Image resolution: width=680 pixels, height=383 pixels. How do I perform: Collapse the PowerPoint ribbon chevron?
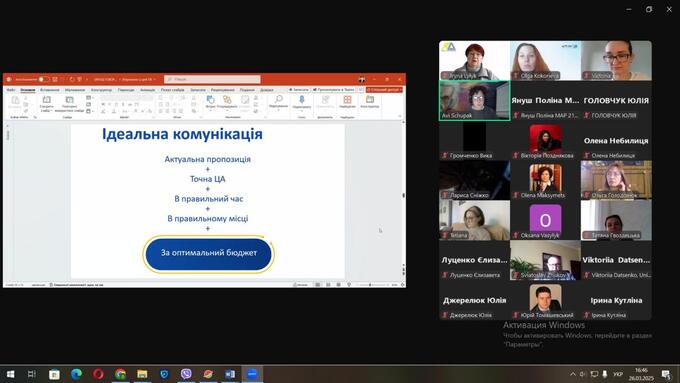pyautogui.click(x=399, y=116)
